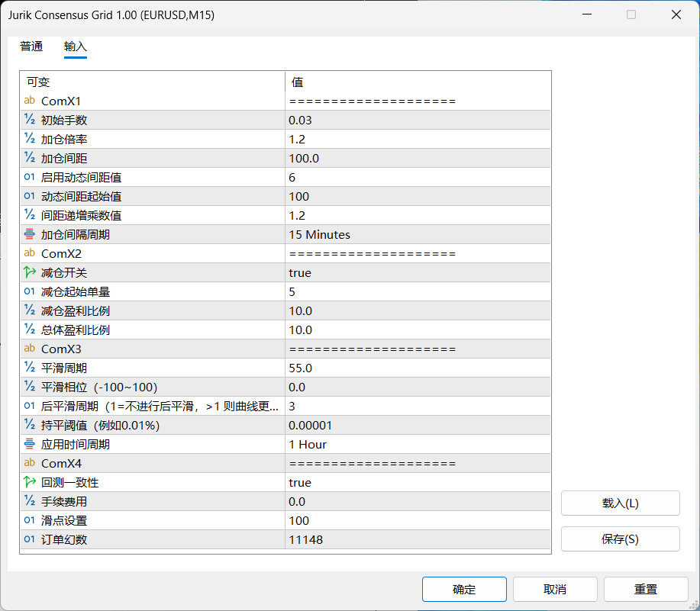Image resolution: width=700 pixels, height=611 pixels.
Task: Click the enum icon beside 应用时间周期
Action: [x=30, y=444]
